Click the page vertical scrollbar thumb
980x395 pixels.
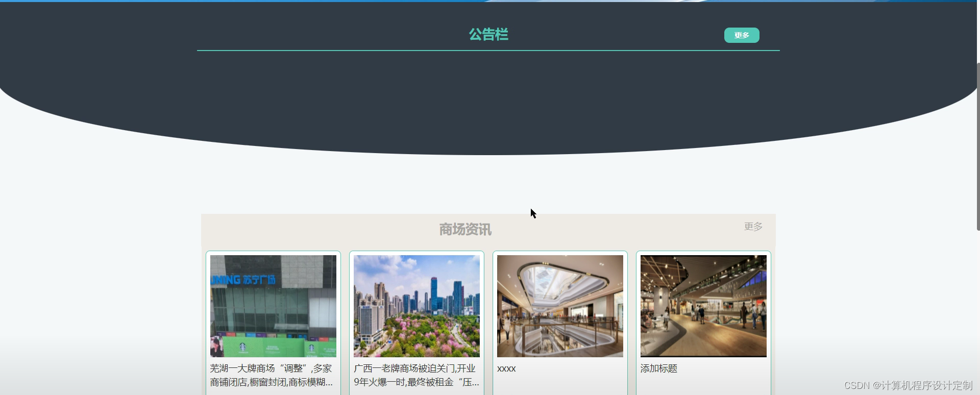[978, 146]
